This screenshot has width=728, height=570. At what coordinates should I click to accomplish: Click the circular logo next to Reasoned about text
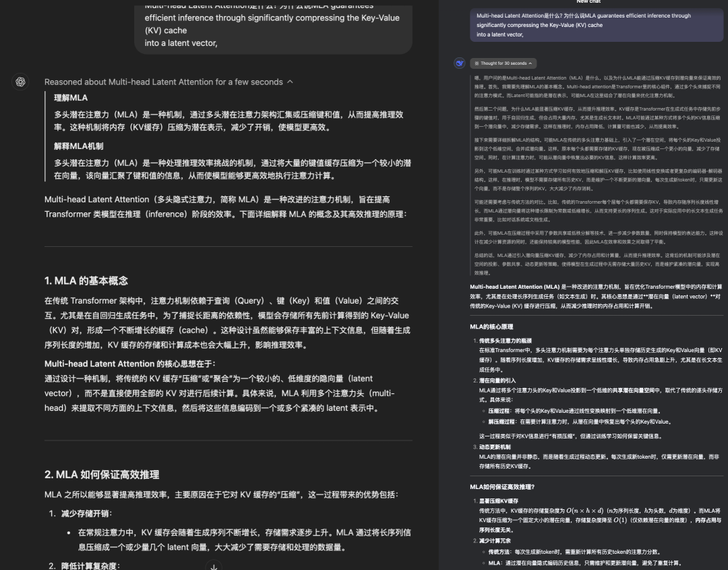click(20, 81)
